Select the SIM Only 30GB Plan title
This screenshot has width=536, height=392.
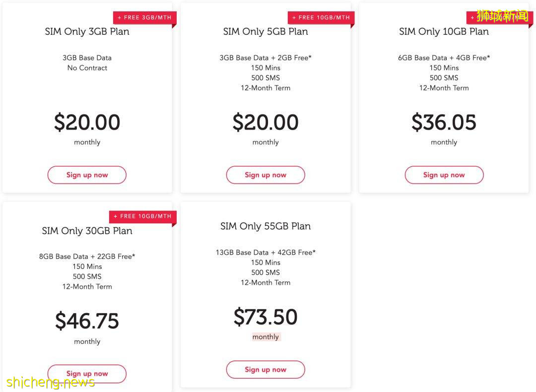[87, 231]
